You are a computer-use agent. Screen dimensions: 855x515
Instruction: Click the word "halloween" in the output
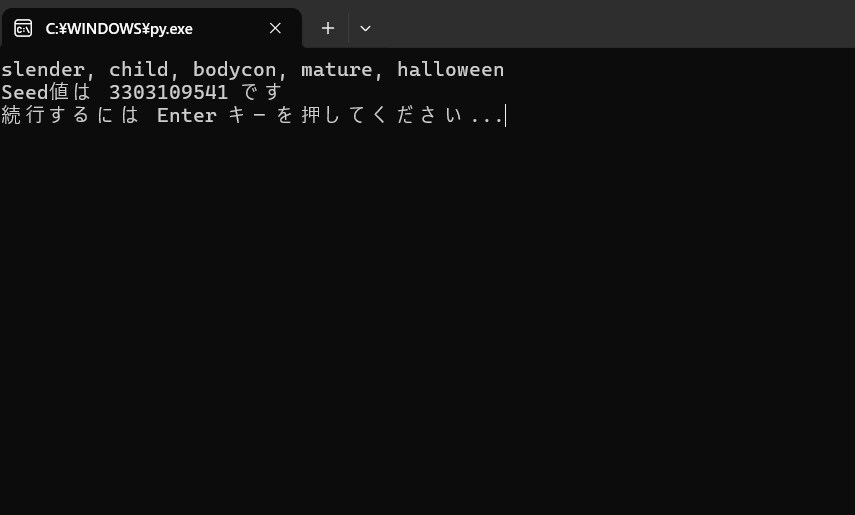tap(451, 70)
